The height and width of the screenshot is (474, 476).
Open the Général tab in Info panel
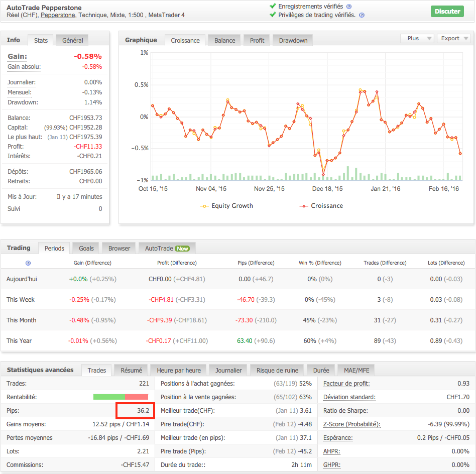(72, 40)
